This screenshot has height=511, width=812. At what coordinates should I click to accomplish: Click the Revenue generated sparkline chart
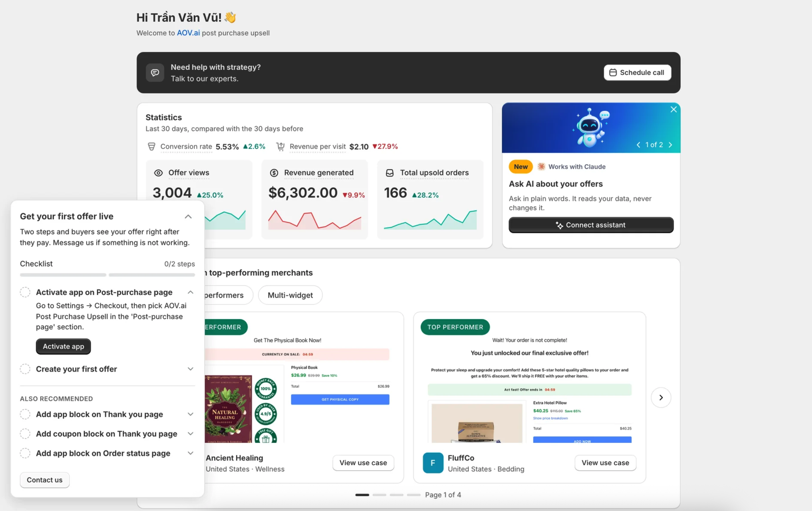point(314,220)
